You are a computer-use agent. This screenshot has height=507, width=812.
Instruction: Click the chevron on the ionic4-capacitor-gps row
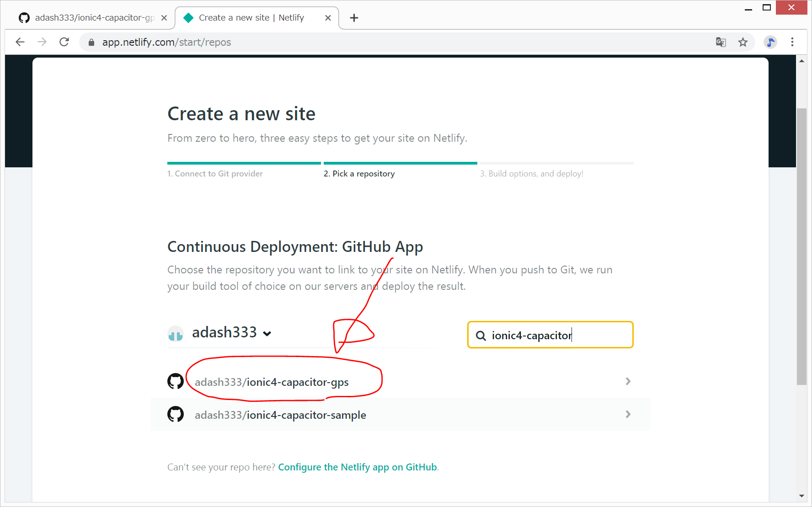(x=628, y=381)
